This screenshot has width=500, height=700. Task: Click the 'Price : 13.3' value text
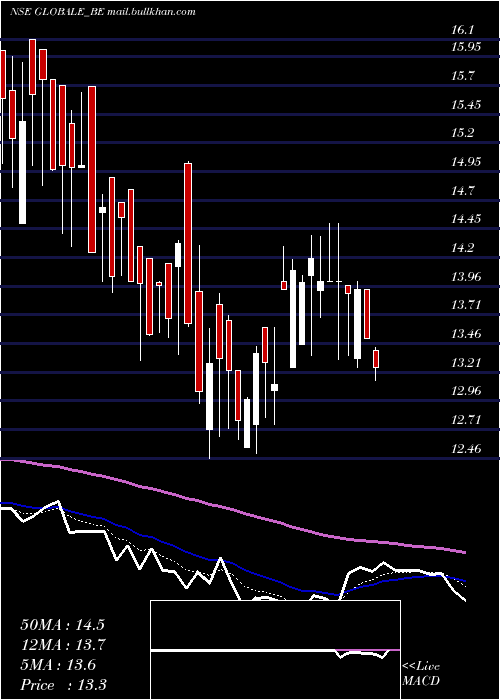[x=63, y=685]
